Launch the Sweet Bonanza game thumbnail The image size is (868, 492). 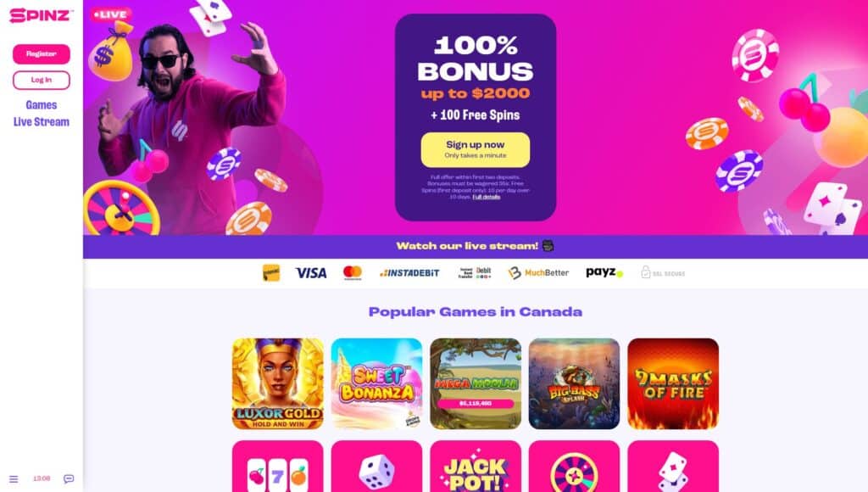click(376, 383)
